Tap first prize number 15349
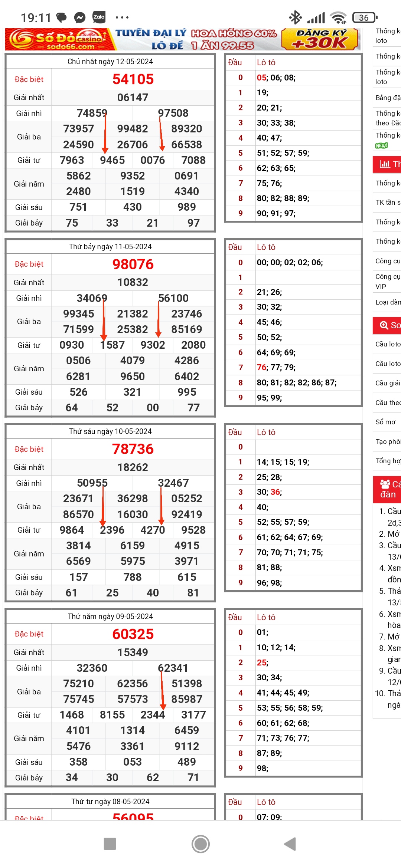 133,652
